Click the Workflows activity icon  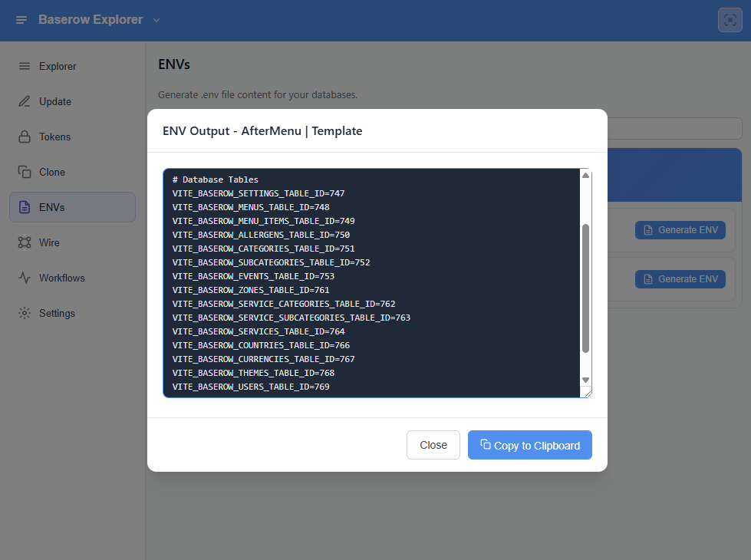click(x=25, y=278)
